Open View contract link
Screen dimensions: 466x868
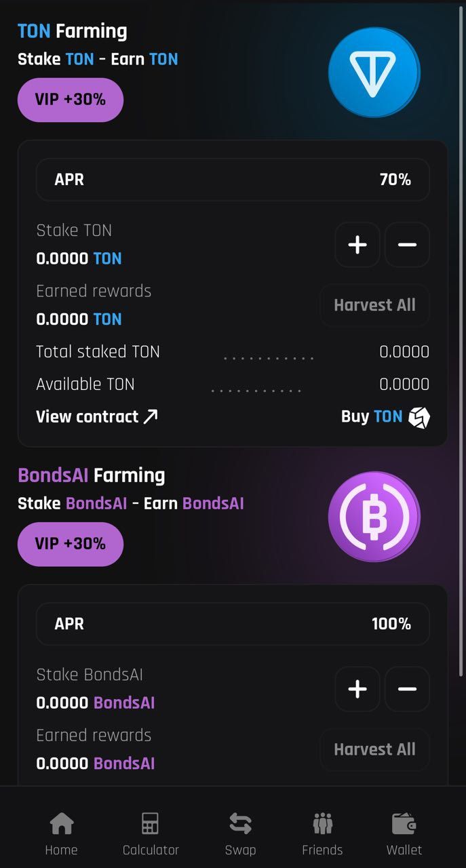[88, 416]
